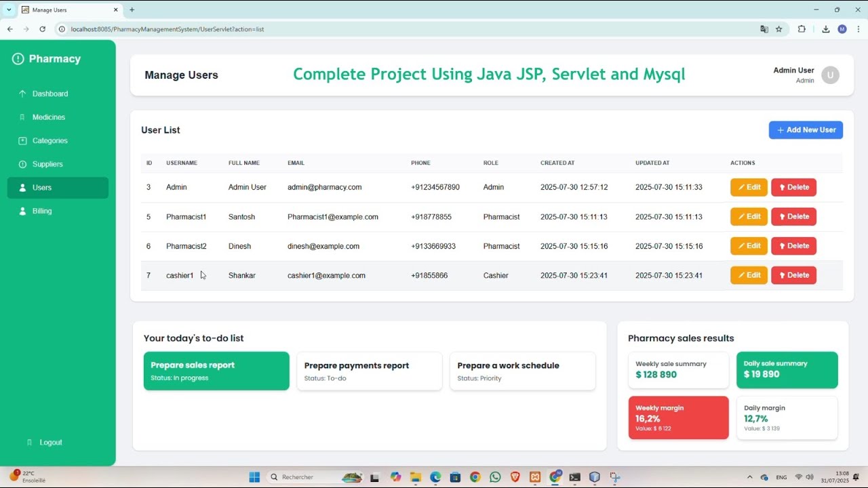Image resolution: width=868 pixels, height=488 pixels.
Task: Edit the Pharmacist1 user
Action: [749, 217]
